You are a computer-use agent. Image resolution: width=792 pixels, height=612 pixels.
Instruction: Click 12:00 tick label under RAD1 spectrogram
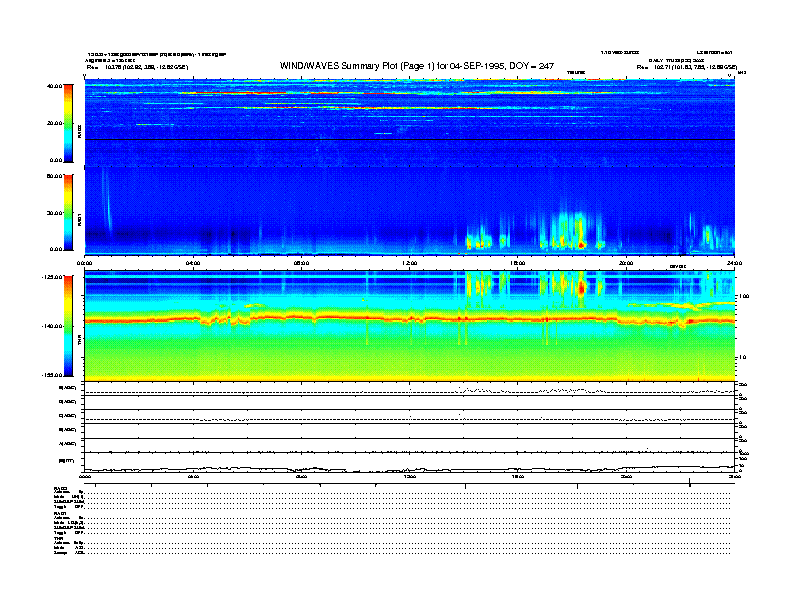tap(410, 263)
